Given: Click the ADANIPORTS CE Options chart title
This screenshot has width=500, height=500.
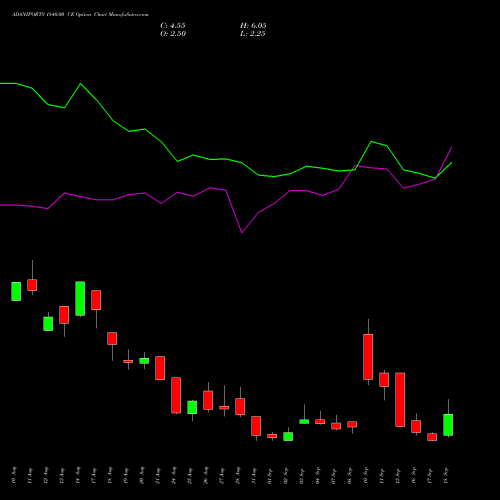Looking at the screenshot, I should point(80,15).
